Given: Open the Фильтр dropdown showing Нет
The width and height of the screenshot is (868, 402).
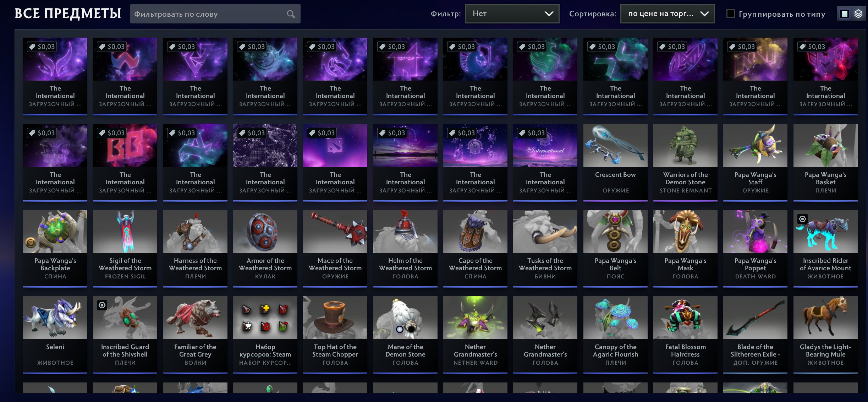Looking at the screenshot, I should 512,14.
